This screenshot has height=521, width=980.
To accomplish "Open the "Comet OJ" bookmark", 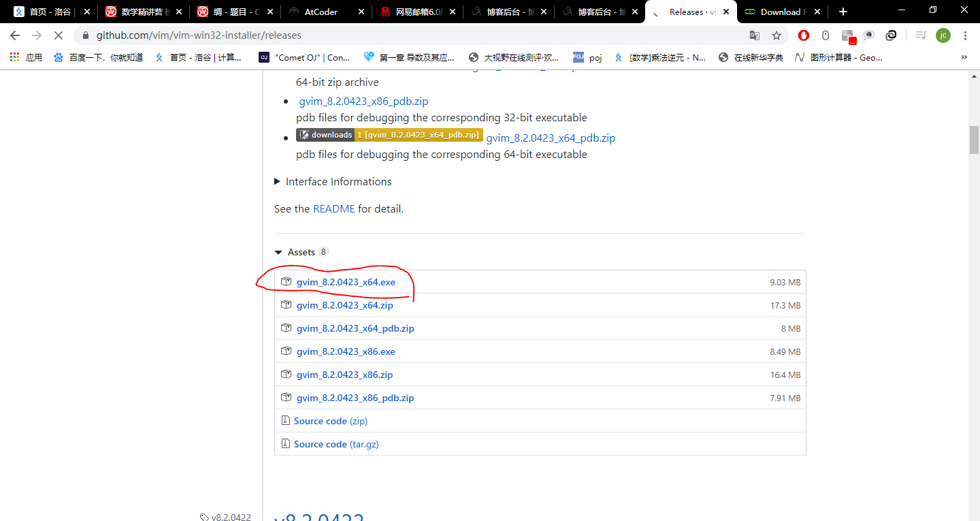I will tap(305, 58).
